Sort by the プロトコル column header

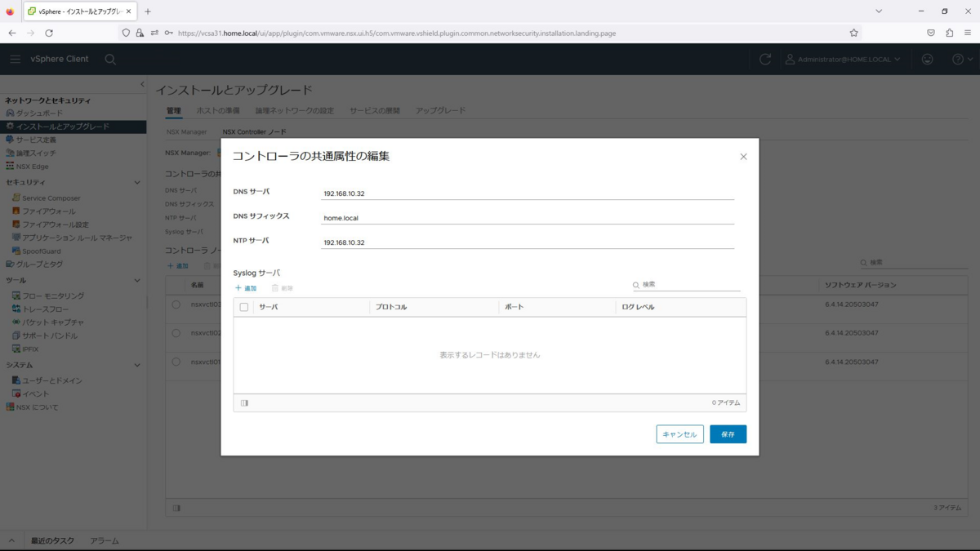(x=391, y=307)
